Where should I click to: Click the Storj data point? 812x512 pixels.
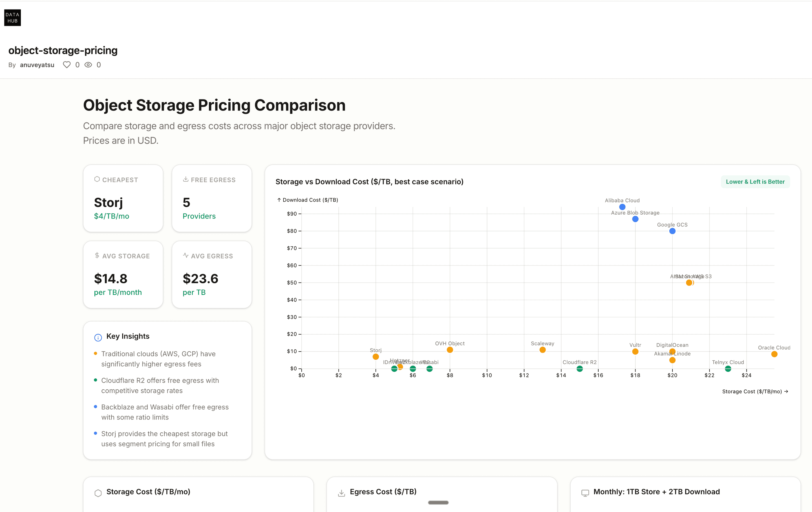coord(375,357)
